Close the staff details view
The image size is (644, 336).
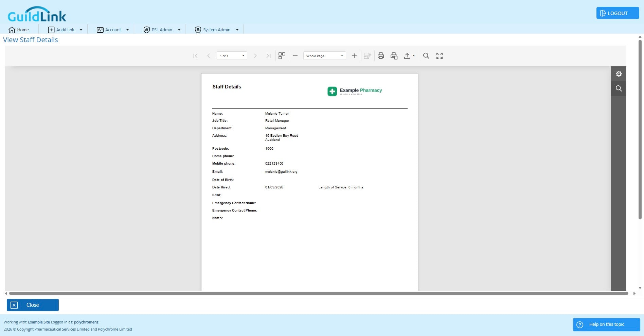click(33, 305)
